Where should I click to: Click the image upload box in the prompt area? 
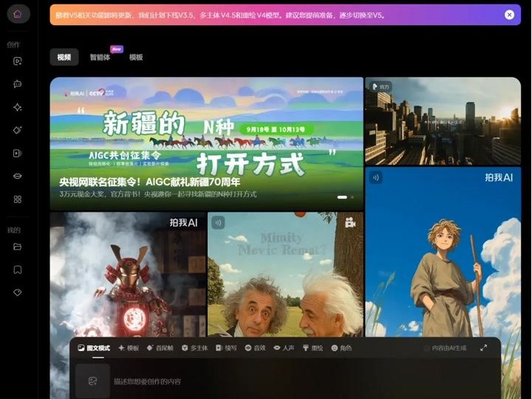(93, 381)
